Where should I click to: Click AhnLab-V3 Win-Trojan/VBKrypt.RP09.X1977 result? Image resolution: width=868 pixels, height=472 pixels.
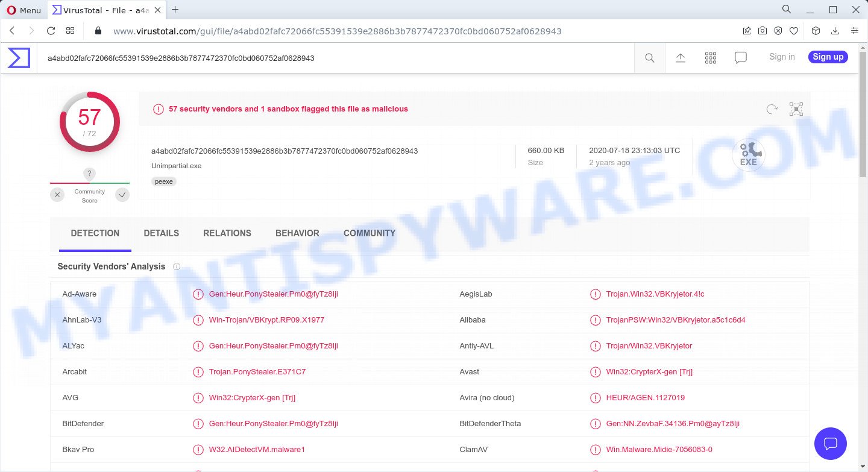pos(266,320)
